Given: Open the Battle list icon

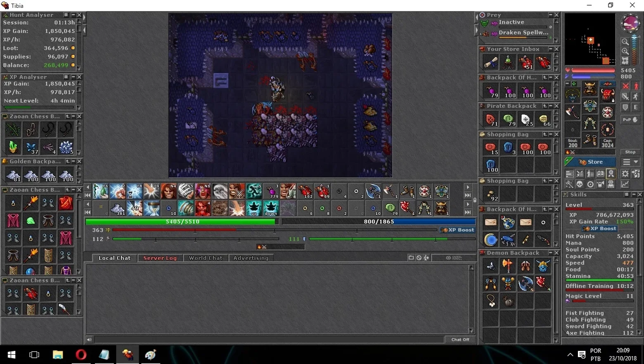Looking at the screenshot, I should tap(580, 174).
